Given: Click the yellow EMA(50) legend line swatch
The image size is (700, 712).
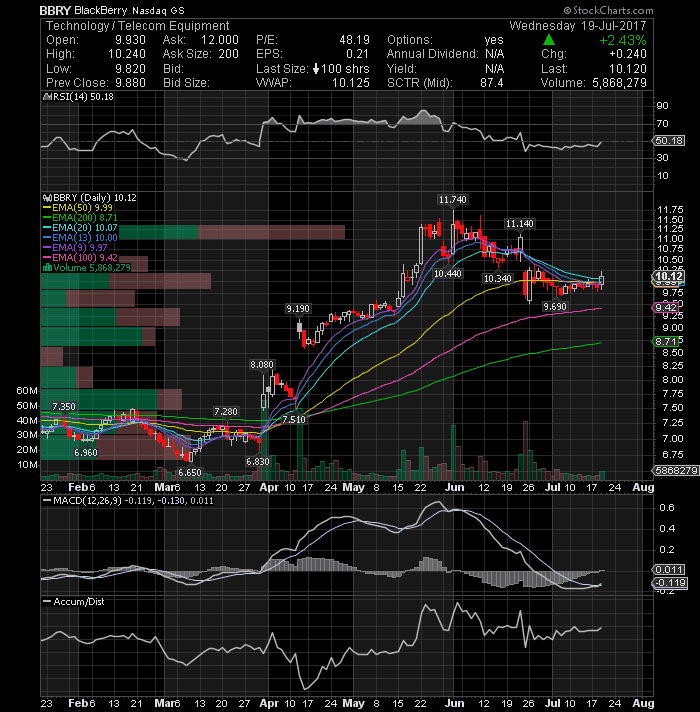Looking at the screenshot, I should tap(47, 208).
